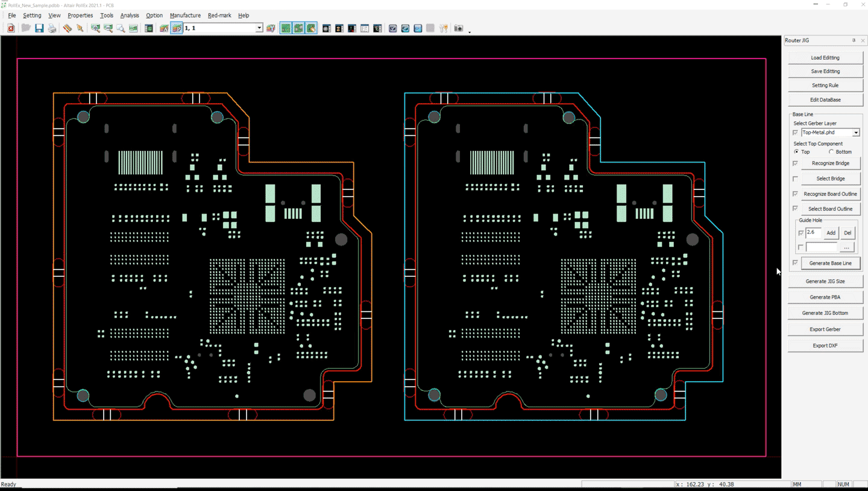
Task: Click the printer toolbar icon
Action: point(52,28)
